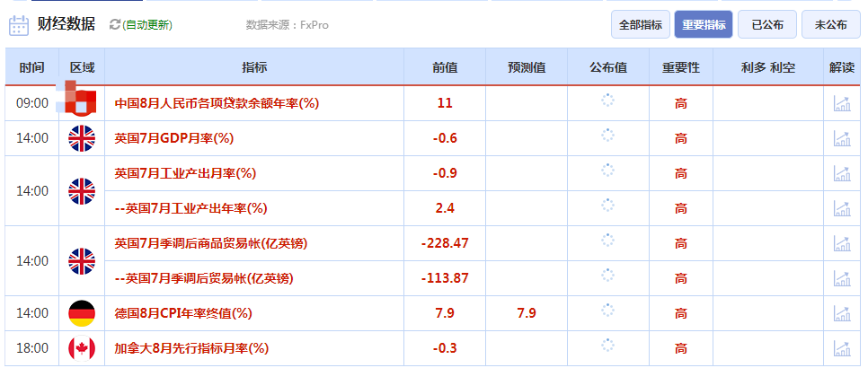Click the 时间 column header

coord(31,68)
